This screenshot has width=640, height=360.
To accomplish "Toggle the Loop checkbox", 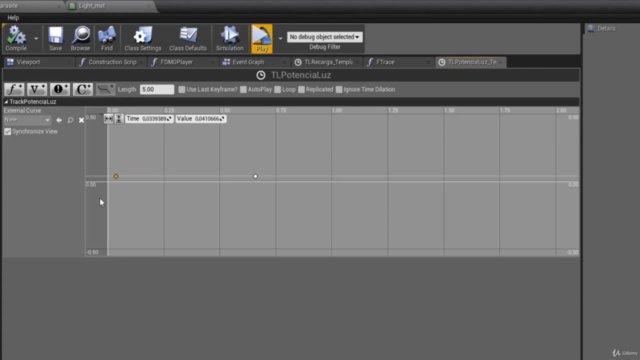I will [x=278, y=89].
